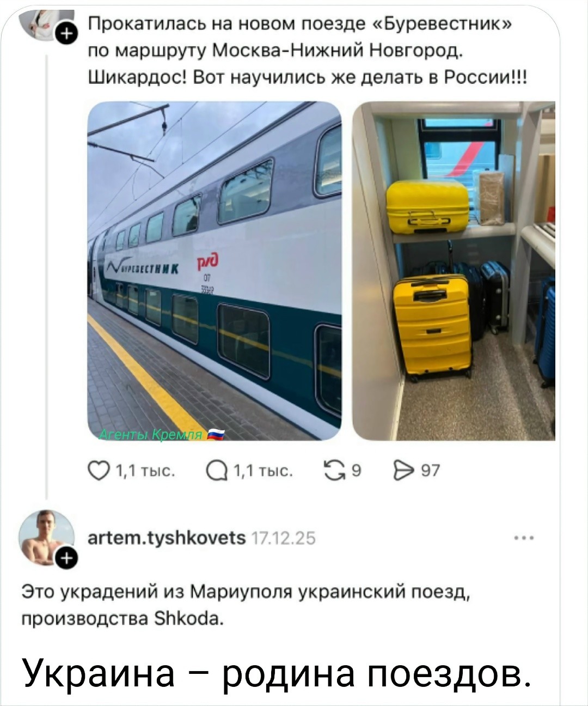This screenshot has height=706, width=588.
Task: Click the «Агенты Кремля» watermark on the photo
Action: click(162, 434)
